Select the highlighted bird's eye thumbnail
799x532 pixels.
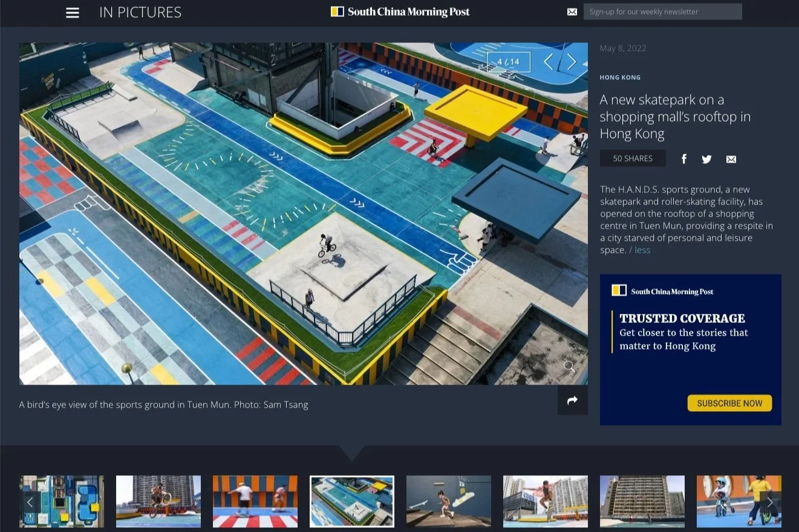(x=352, y=501)
